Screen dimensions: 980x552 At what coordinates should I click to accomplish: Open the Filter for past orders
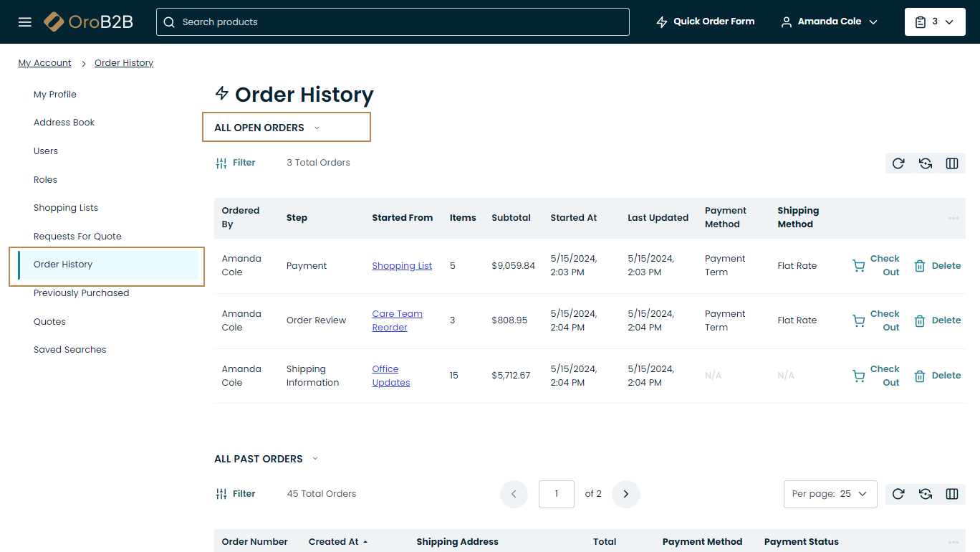(x=236, y=494)
